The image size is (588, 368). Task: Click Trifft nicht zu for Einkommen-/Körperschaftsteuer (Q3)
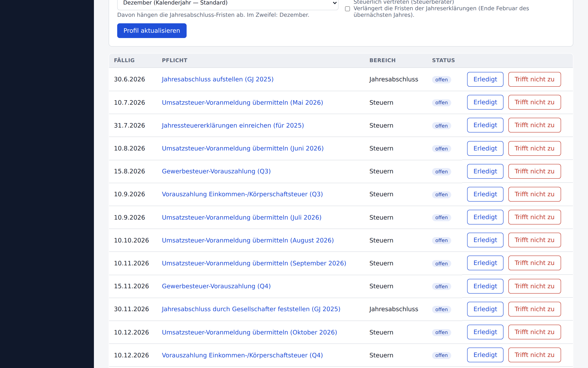coord(534,194)
